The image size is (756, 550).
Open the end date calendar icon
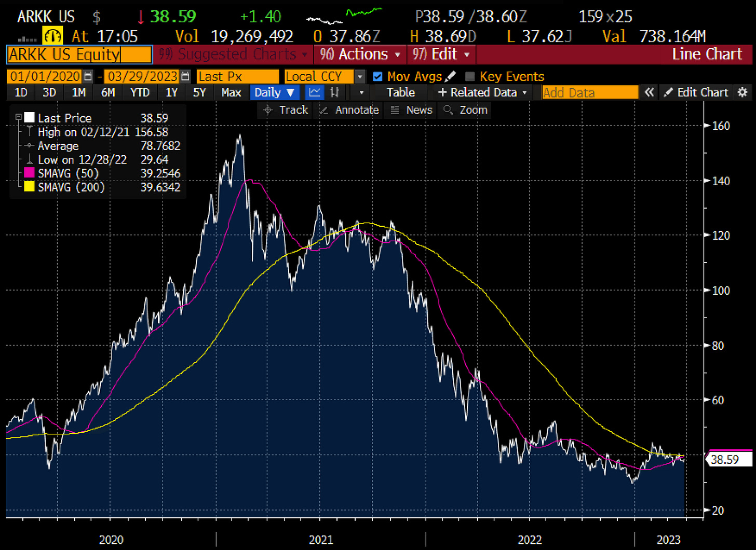(185, 76)
